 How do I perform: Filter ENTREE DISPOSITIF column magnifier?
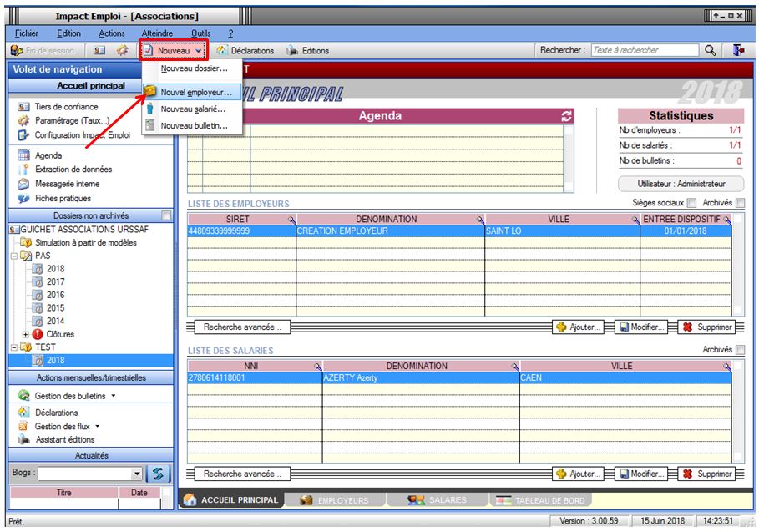click(x=726, y=220)
